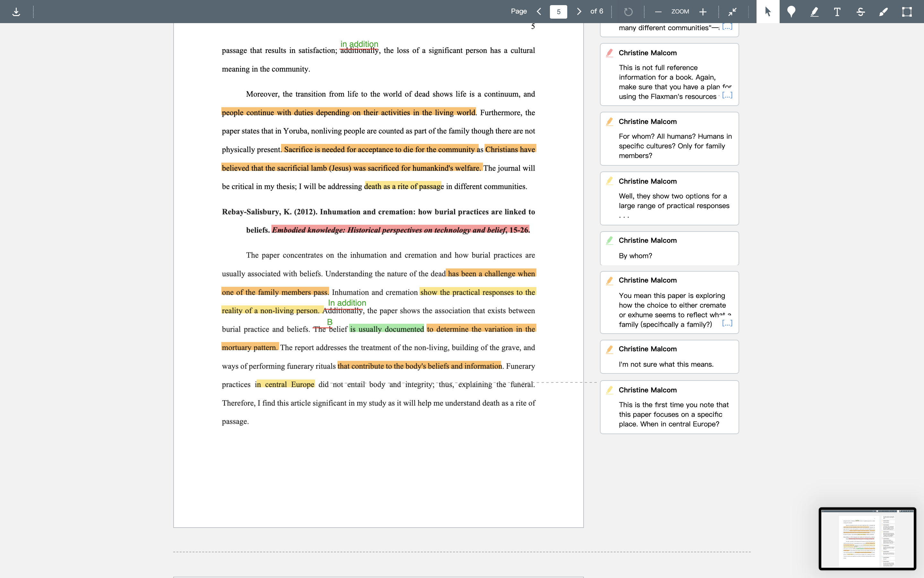Image resolution: width=924 pixels, height=578 pixels.
Task: Select the area rectangle annotation tool
Action: coord(907,12)
